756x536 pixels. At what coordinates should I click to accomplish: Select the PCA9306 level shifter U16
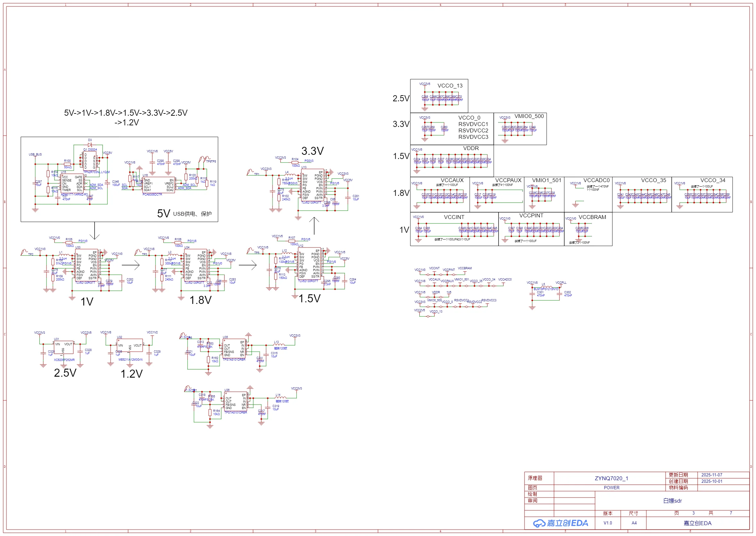pos(159,186)
